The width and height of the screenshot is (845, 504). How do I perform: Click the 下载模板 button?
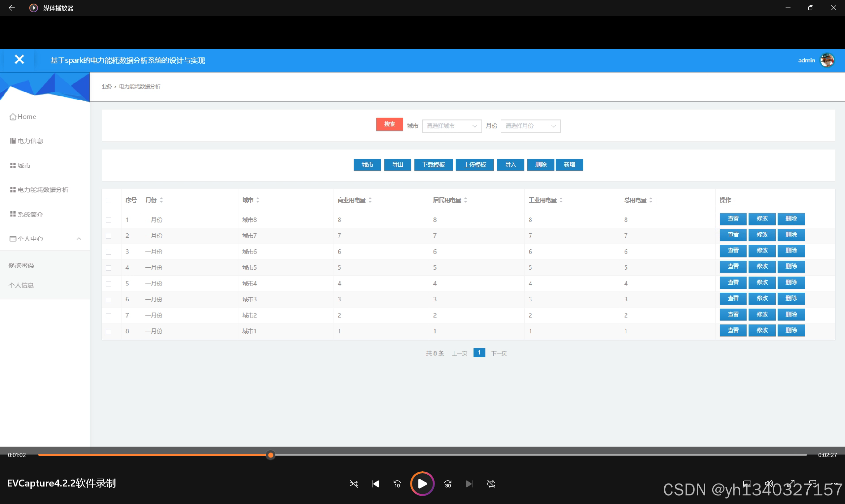point(433,165)
